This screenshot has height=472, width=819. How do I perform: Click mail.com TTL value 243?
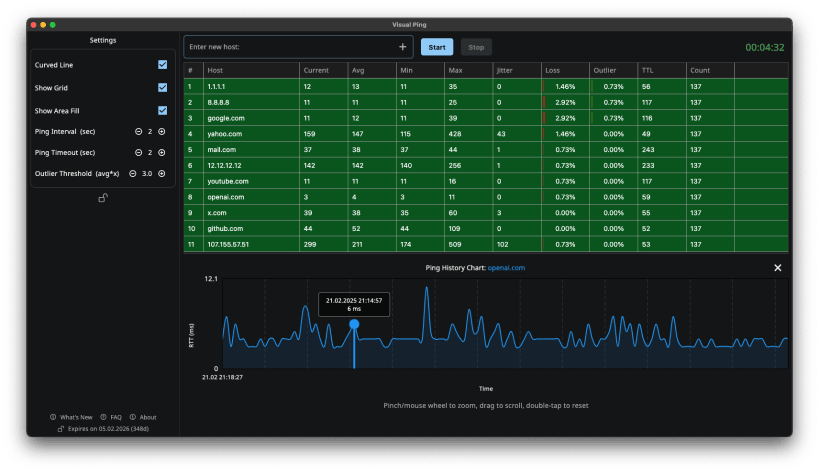click(648, 150)
